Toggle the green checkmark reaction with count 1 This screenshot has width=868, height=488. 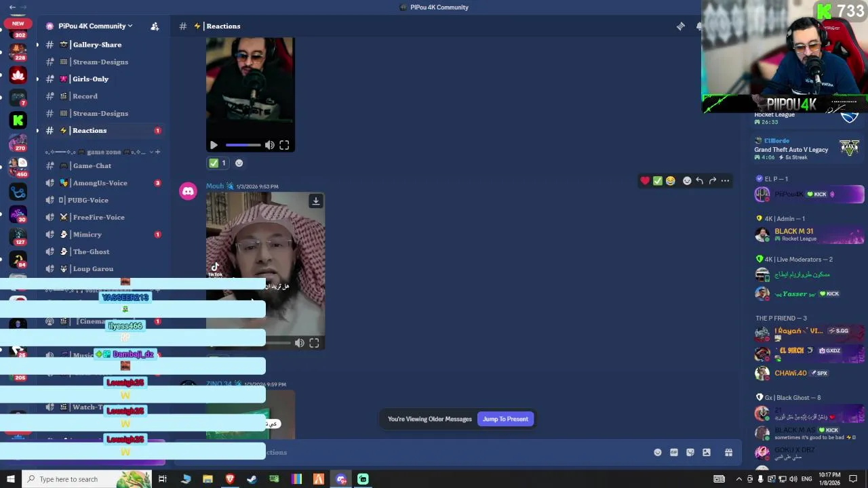point(218,163)
